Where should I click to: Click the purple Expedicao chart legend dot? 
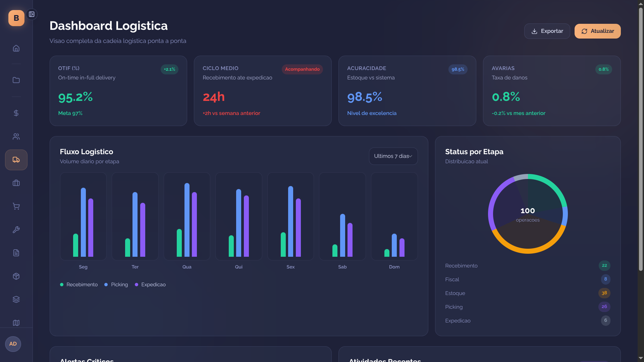point(137,285)
